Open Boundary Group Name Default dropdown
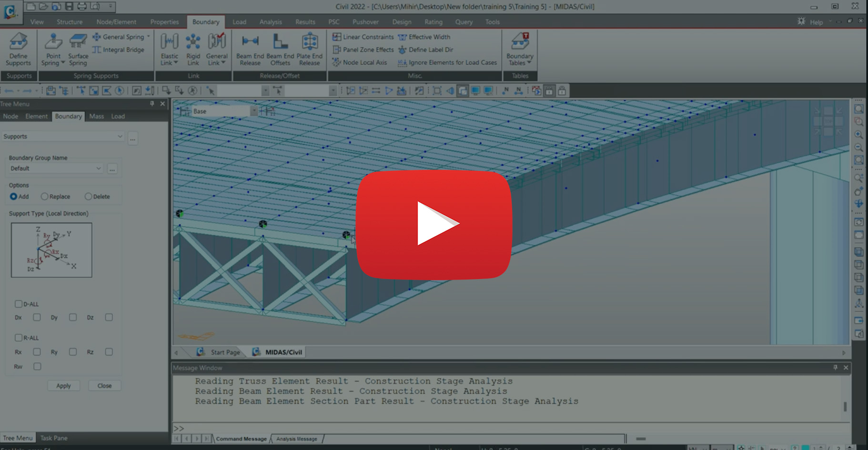The height and width of the screenshot is (450, 868). coord(56,168)
